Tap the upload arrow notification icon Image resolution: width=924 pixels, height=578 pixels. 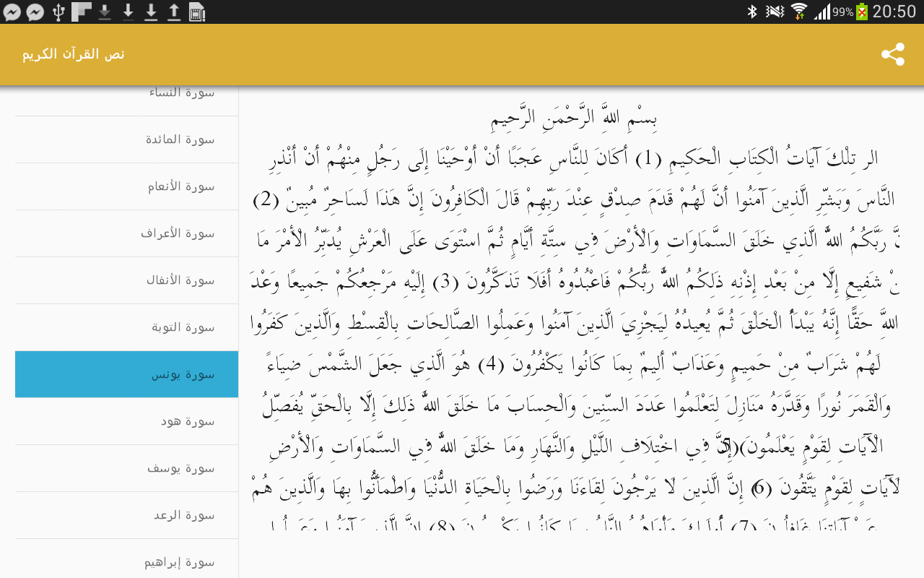174,12
